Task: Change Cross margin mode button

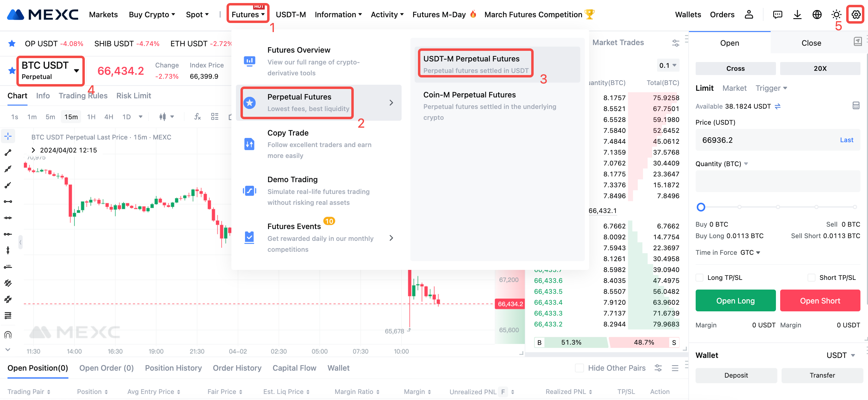Action: pyautogui.click(x=735, y=68)
